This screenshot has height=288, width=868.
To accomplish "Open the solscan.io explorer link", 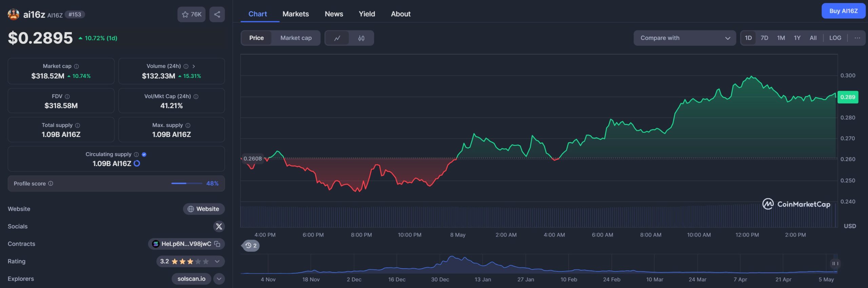I will point(191,279).
